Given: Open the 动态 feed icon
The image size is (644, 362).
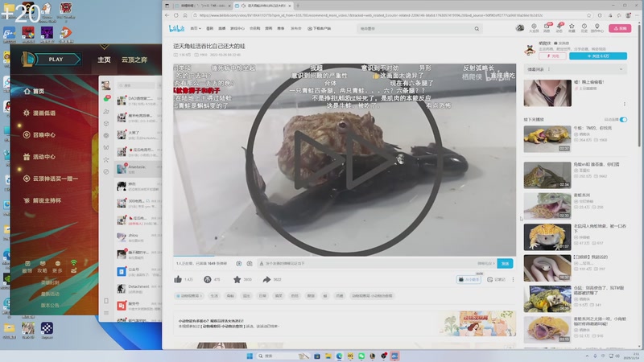Looking at the screenshot, I should coord(559,28).
